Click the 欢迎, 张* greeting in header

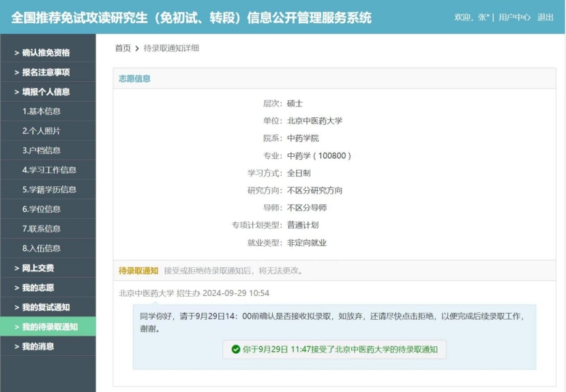tap(472, 17)
